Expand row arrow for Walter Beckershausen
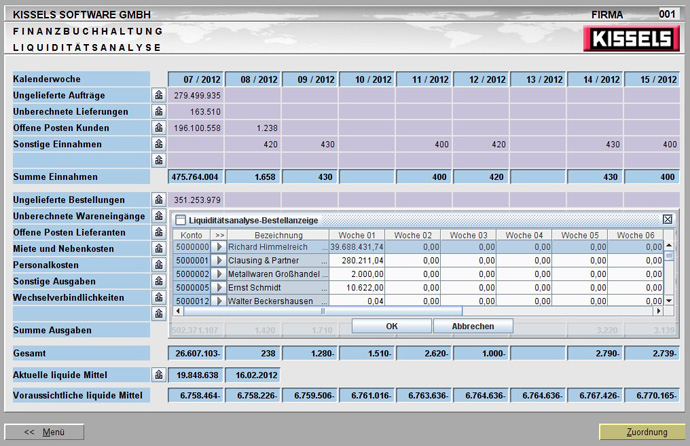Viewport: 690px width, 446px height. click(219, 301)
